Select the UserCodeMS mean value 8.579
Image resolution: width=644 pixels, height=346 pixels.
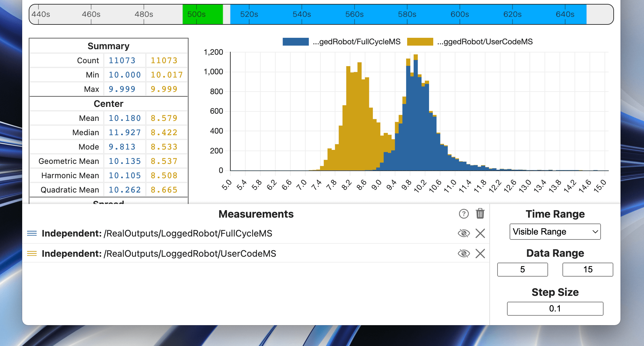coord(164,118)
